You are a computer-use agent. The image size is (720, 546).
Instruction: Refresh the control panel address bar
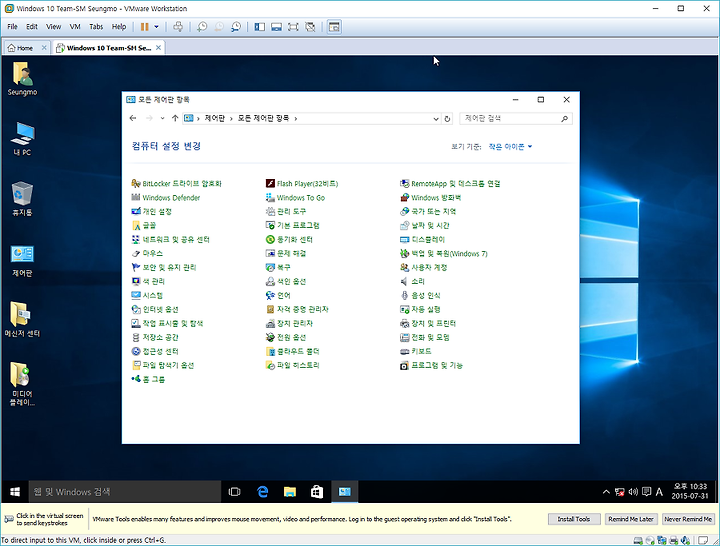pyautogui.click(x=447, y=118)
